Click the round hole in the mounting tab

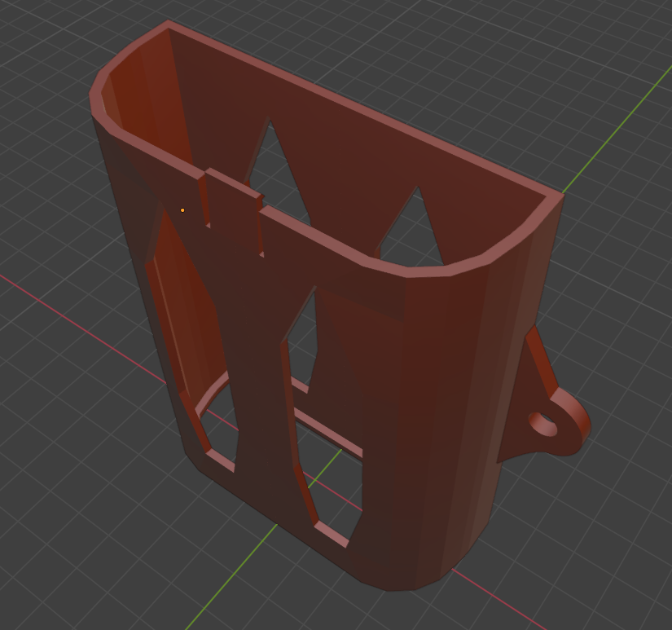(x=543, y=425)
